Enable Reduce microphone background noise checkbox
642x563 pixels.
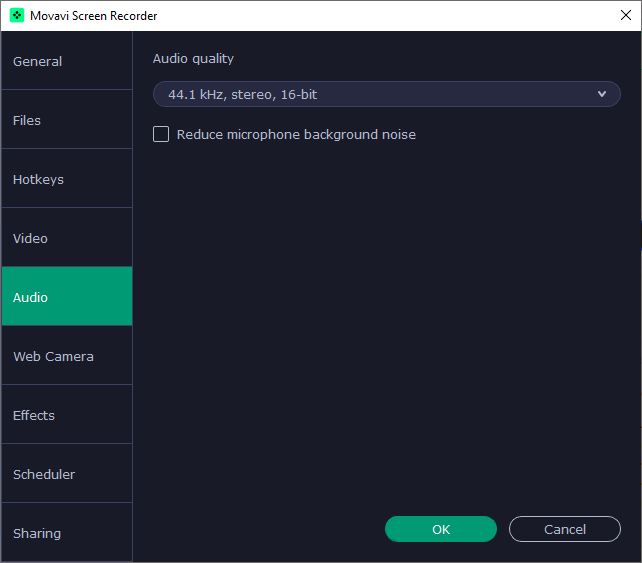coord(161,134)
